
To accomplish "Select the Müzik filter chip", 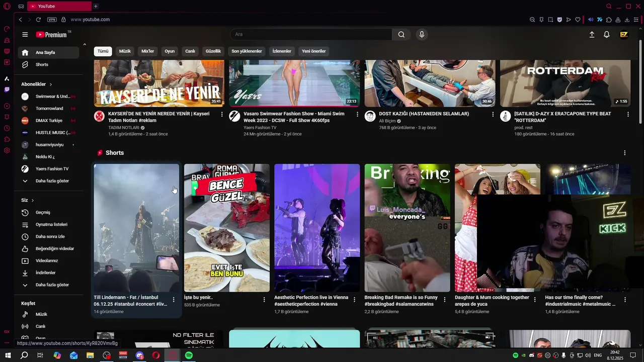I will coord(125,51).
